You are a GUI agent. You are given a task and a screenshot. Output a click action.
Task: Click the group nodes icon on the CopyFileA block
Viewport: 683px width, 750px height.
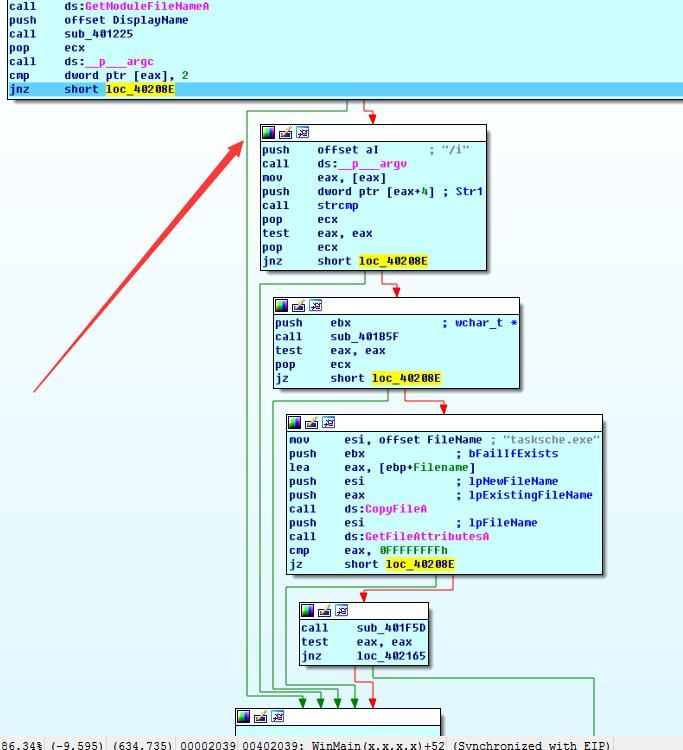329,422
